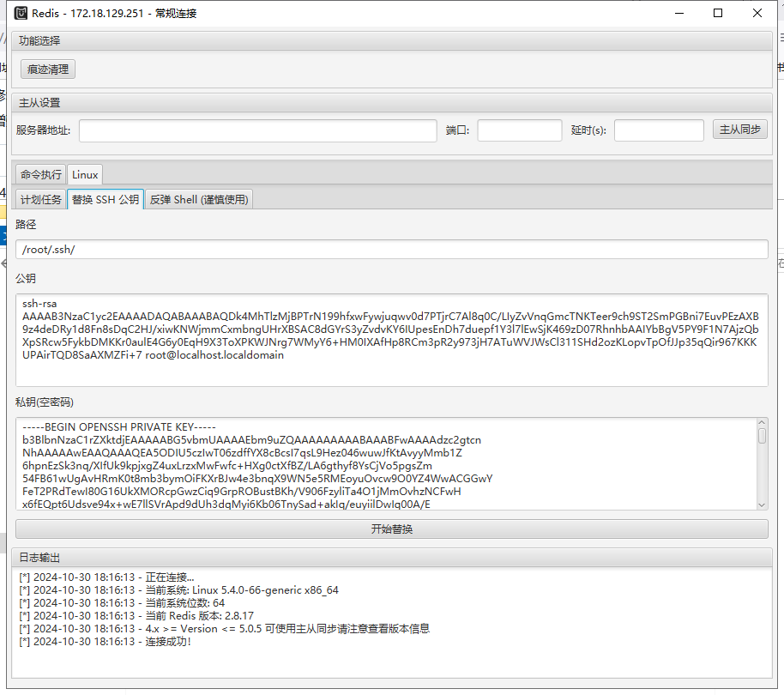
Task: Click the root@localhost.localdomain text in public key
Action: pyautogui.click(x=214, y=355)
